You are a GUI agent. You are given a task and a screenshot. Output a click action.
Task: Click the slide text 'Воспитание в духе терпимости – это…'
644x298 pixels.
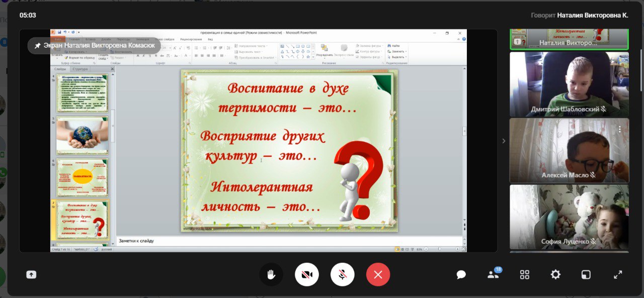[288, 98]
